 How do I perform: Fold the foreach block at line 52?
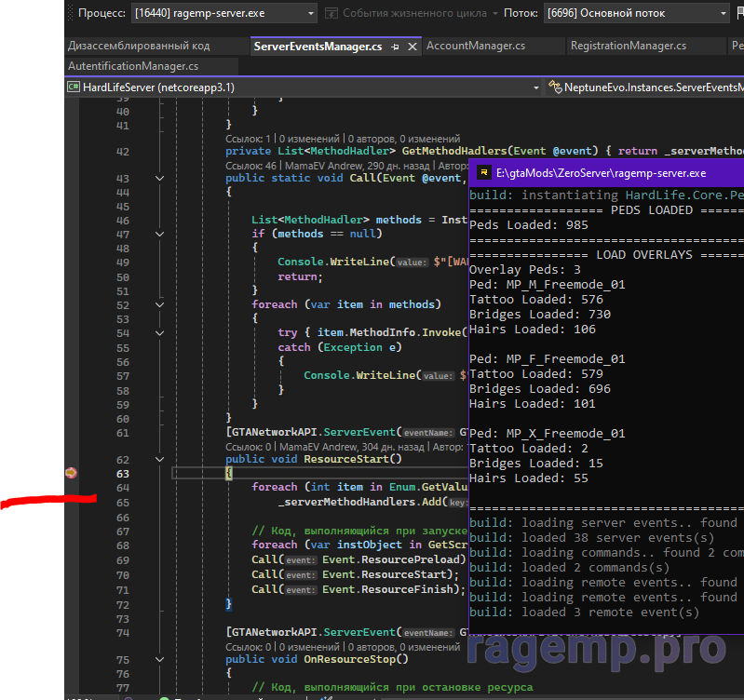point(161,304)
